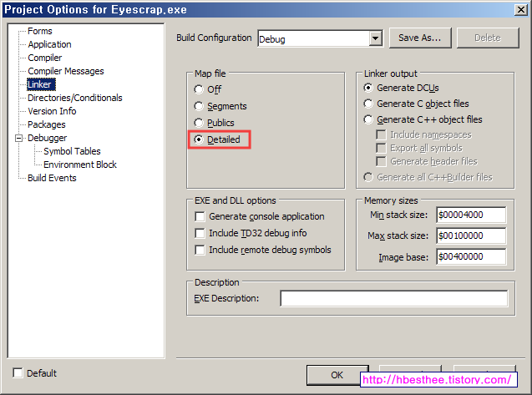Toggle Generate console application checkbox
This screenshot has height=395, width=532.
260,216
